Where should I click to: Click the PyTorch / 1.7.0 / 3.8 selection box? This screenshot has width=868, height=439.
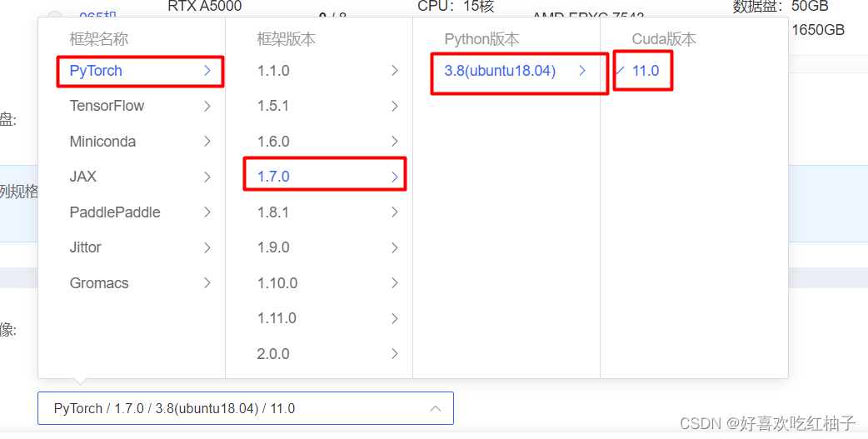coord(246,408)
